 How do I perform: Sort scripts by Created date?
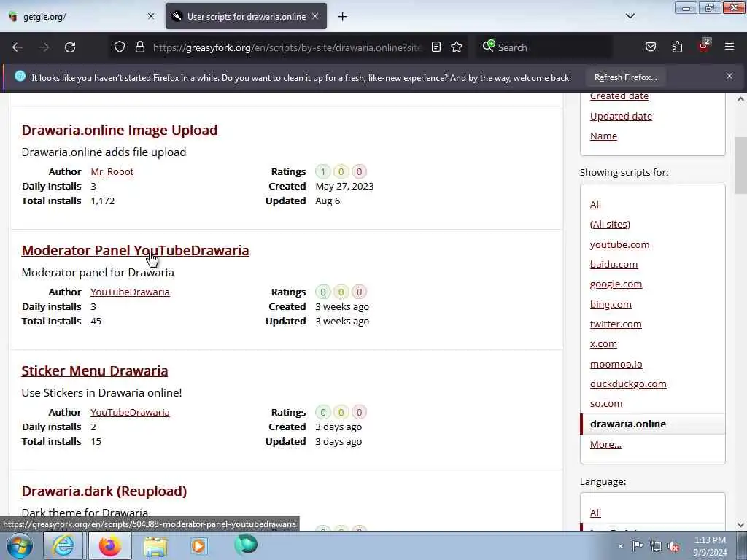click(619, 96)
